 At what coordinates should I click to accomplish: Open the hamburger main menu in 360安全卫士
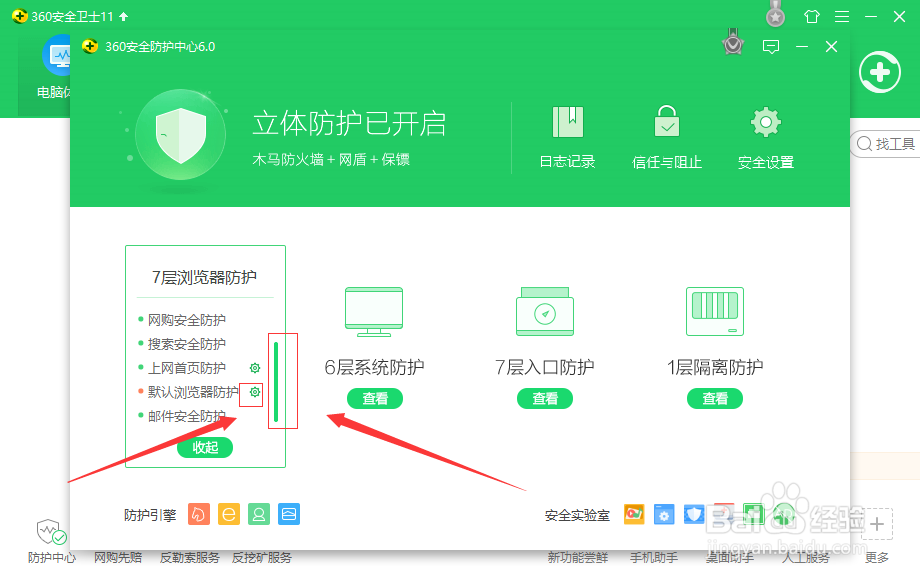(842, 16)
